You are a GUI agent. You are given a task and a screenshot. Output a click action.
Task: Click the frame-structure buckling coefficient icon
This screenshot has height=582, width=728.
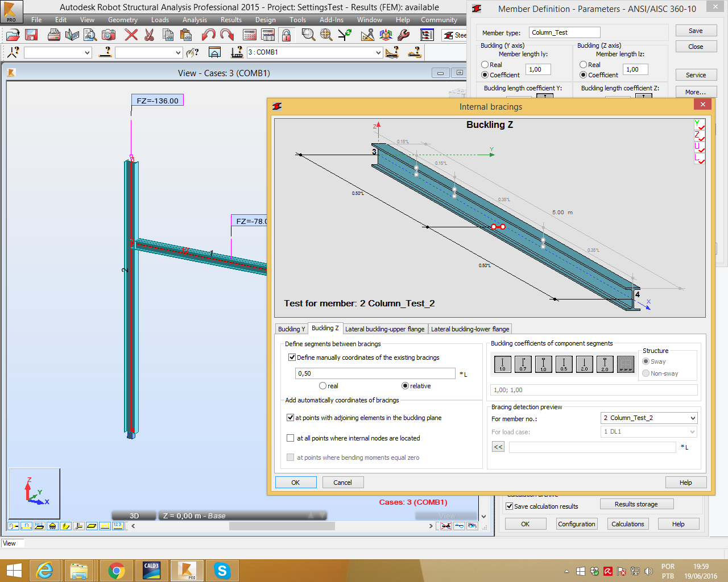pos(626,364)
